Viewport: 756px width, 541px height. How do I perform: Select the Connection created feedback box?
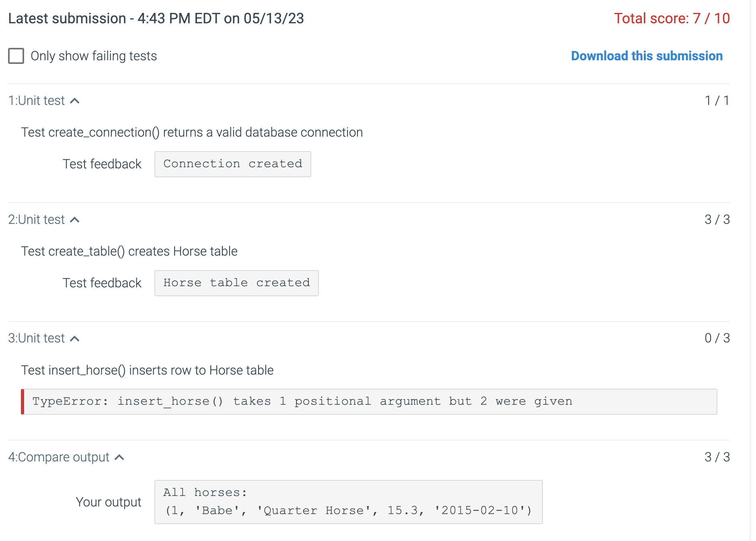[232, 164]
